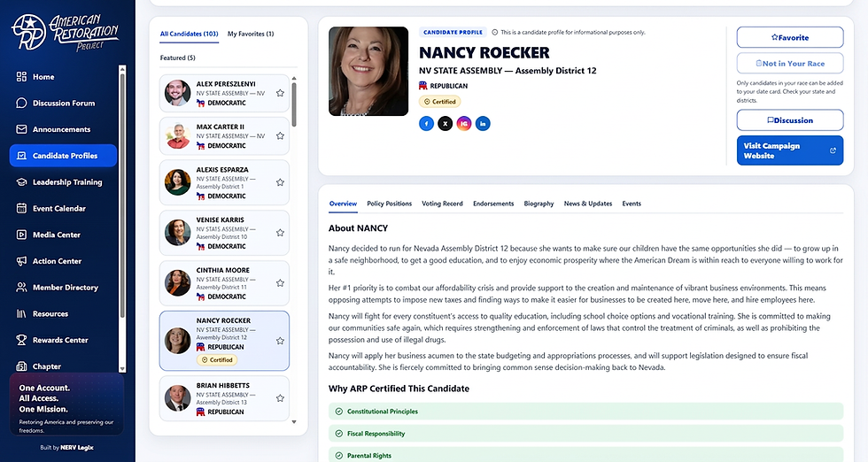Viewport: 868px width, 462px height.
Task: Click the info icon beside profile disclaimer
Action: [x=495, y=32]
